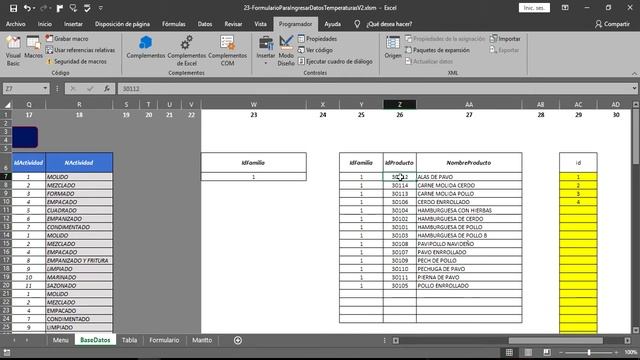Expand the formula bar
The image size is (640, 360).
tap(634, 89)
